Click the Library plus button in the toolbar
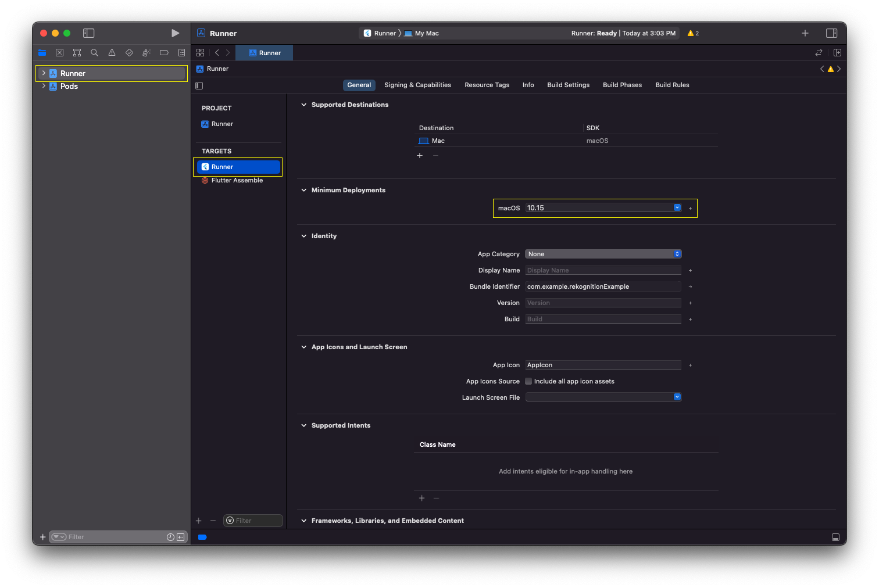The image size is (879, 588). point(805,33)
